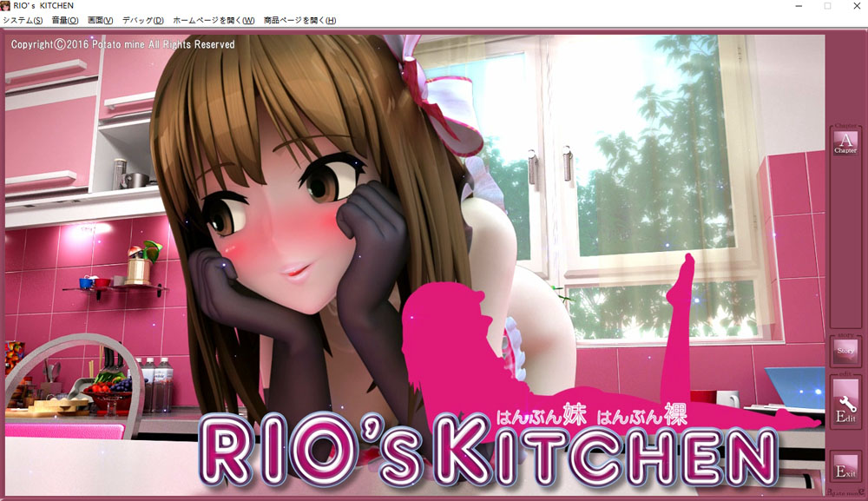
Task: Close the RIO's KITCHEN window
Action: 857,6
